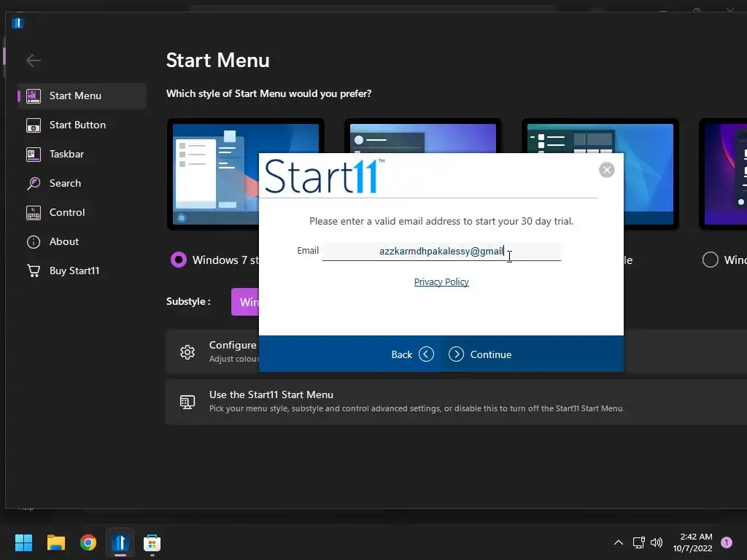The height and width of the screenshot is (560, 747).
Task: Click the Use the Start11 Start Menu monitor icon
Action: click(x=187, y=402)
